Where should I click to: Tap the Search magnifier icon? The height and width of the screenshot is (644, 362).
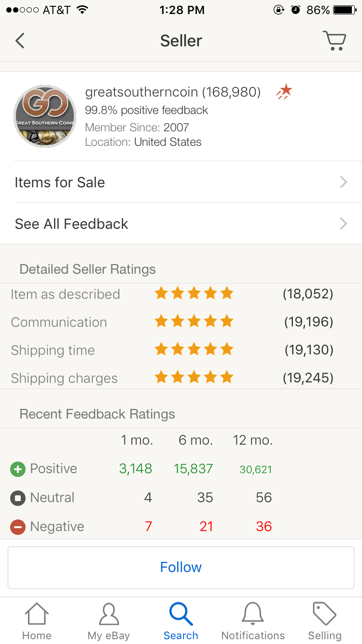(x=181, y=614)
